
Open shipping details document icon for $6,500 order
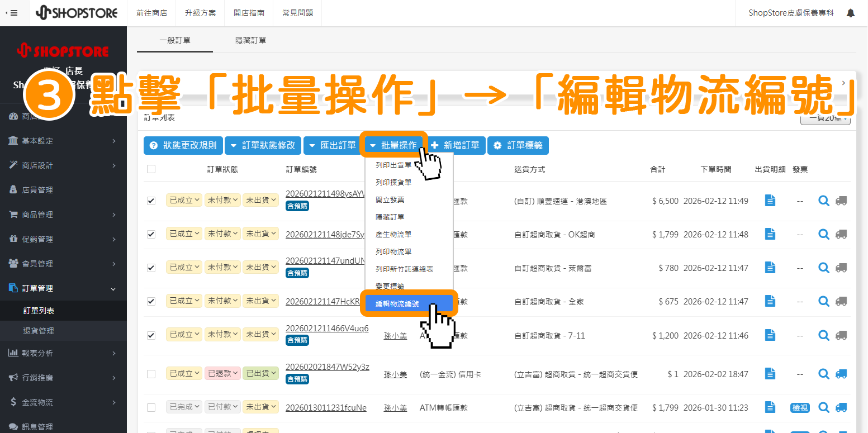pyautogui.click(x=770, y=201)
